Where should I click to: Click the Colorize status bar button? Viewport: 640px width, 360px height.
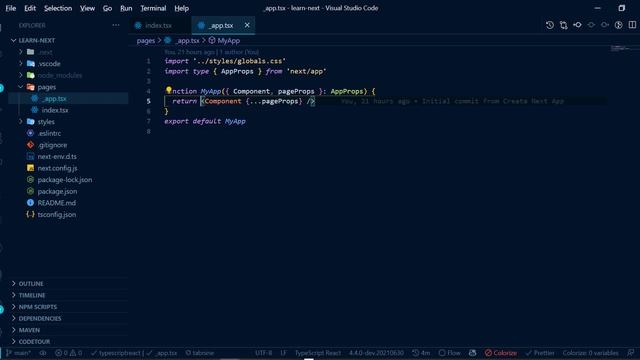click(501, 353)
